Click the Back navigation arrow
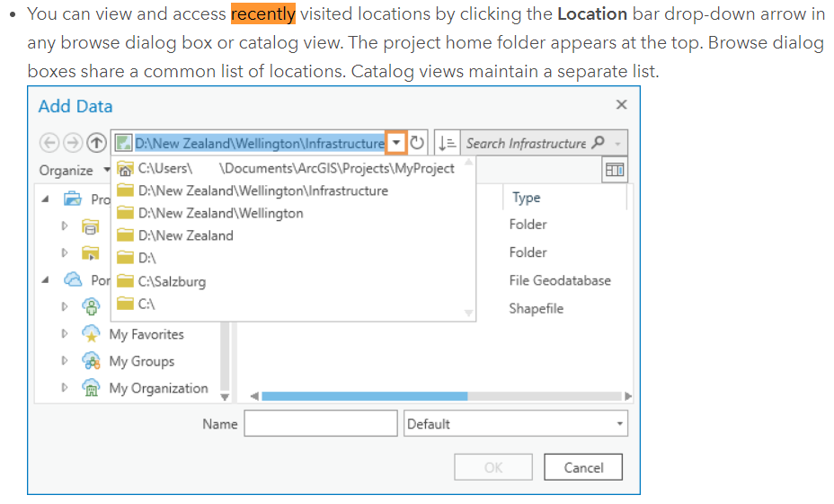Image resolution: width=834 pixels, height=504 pixels. (49, 144)
